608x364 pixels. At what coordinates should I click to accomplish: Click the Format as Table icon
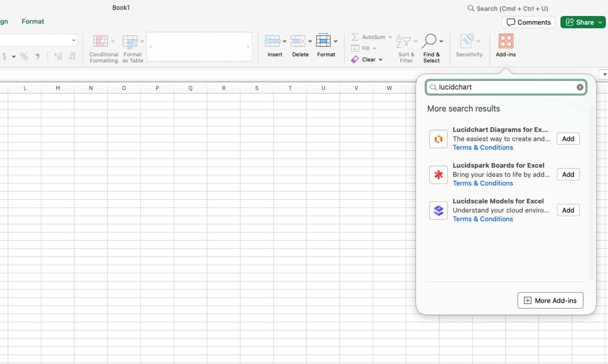(130, 42)
